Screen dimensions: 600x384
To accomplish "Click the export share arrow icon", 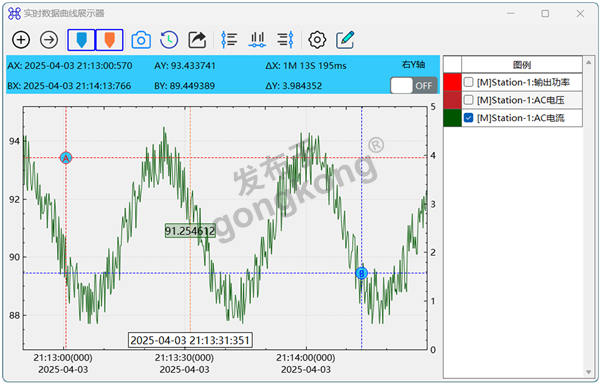I will click(x=197, y=40).
